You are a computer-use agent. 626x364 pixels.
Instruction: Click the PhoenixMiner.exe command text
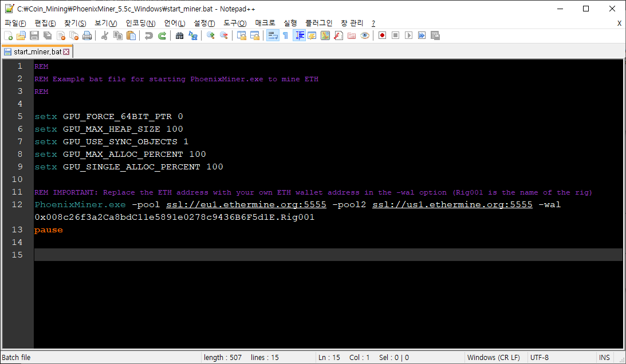pyautogui.click(x=80, y=204)
